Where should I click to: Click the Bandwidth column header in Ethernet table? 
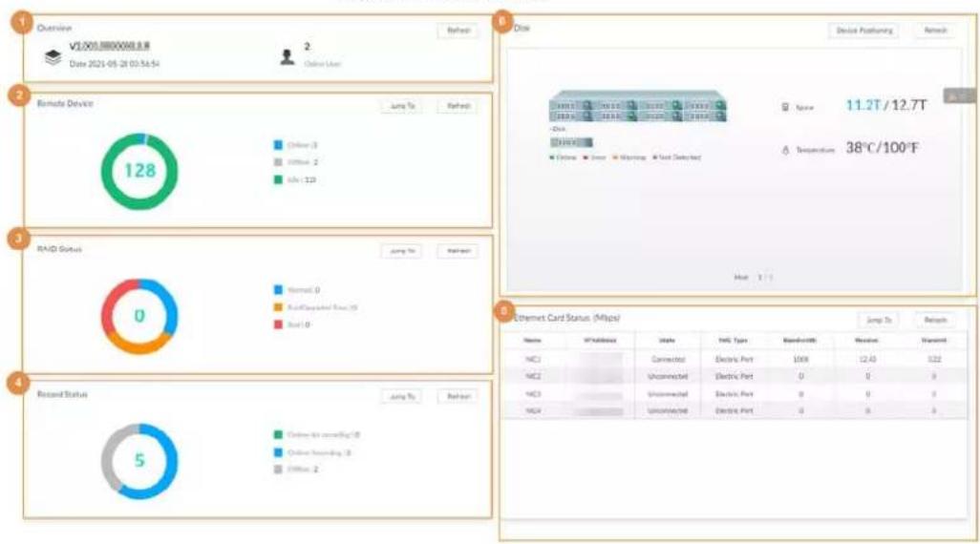tap(800, 341)
